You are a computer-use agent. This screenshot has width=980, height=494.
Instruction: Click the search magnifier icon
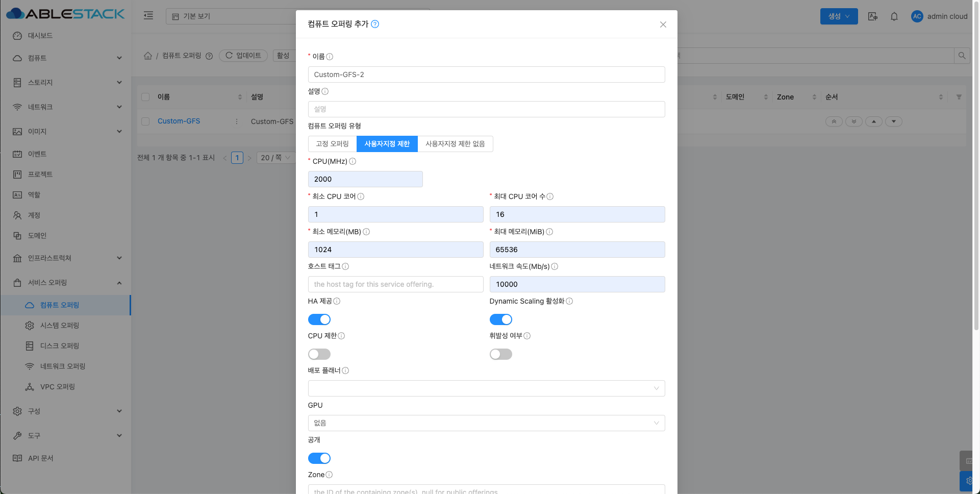(962, 56)
